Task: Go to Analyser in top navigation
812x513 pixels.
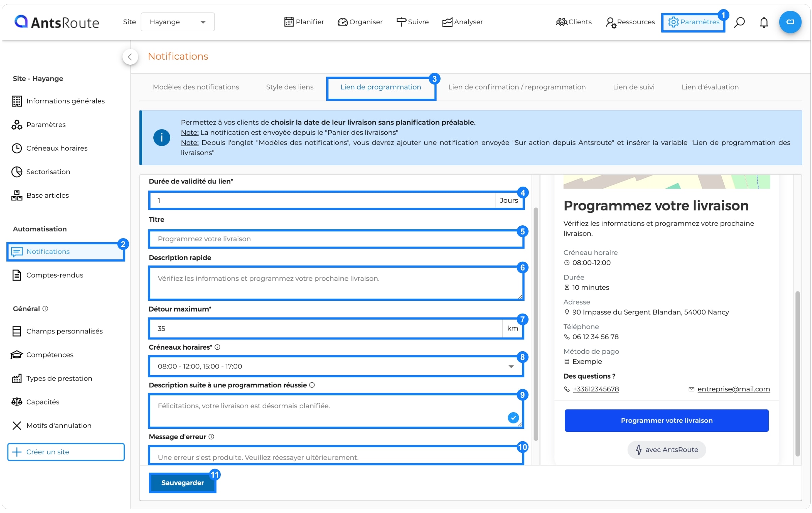Action: point(462,22)
